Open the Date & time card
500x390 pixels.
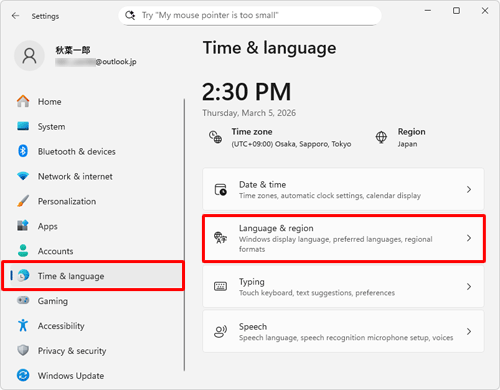343,189
